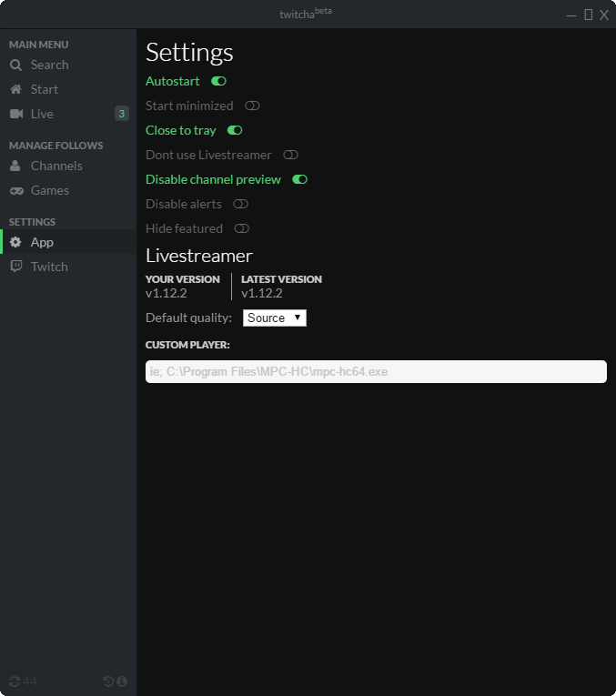Click the Search magnifier icon in sidebar
Image resolution: width=616 pixels, height=696 pixels.
(15, 66)
